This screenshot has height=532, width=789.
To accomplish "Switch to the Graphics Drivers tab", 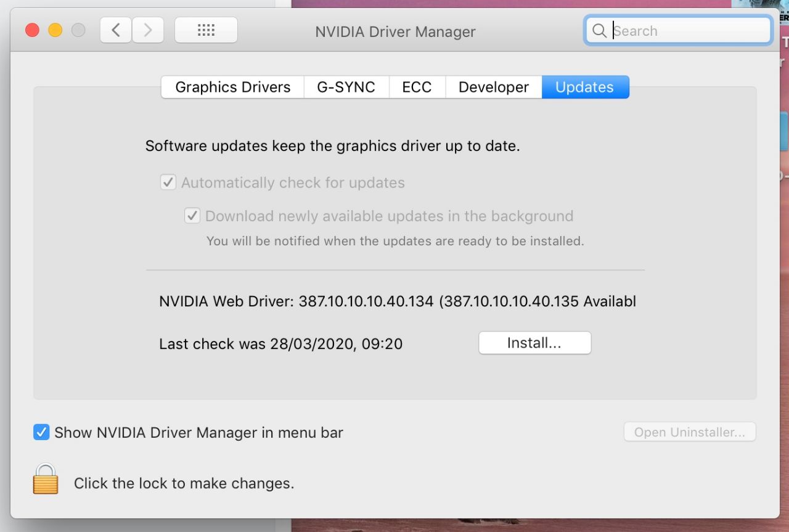I will coord(233,87).
